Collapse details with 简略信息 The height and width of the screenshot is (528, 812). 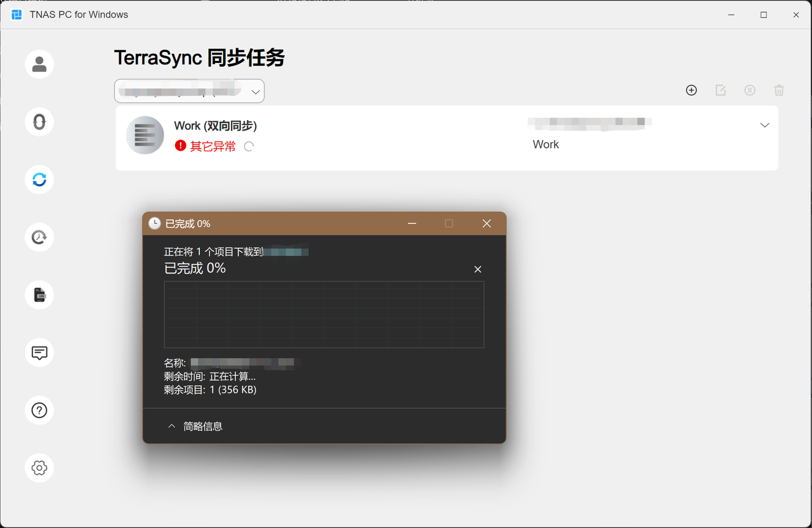pos(195,426)
